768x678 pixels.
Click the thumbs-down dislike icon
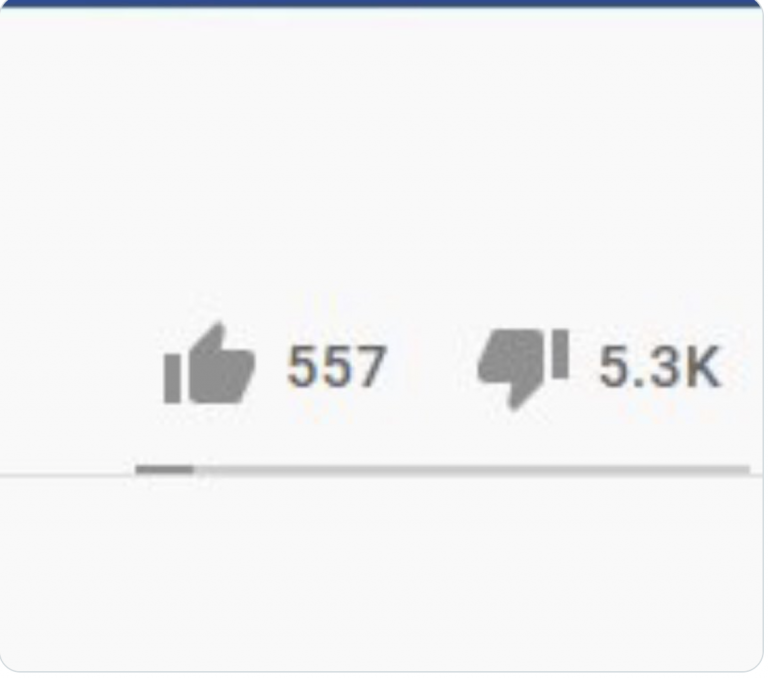[x=523, y=369]
